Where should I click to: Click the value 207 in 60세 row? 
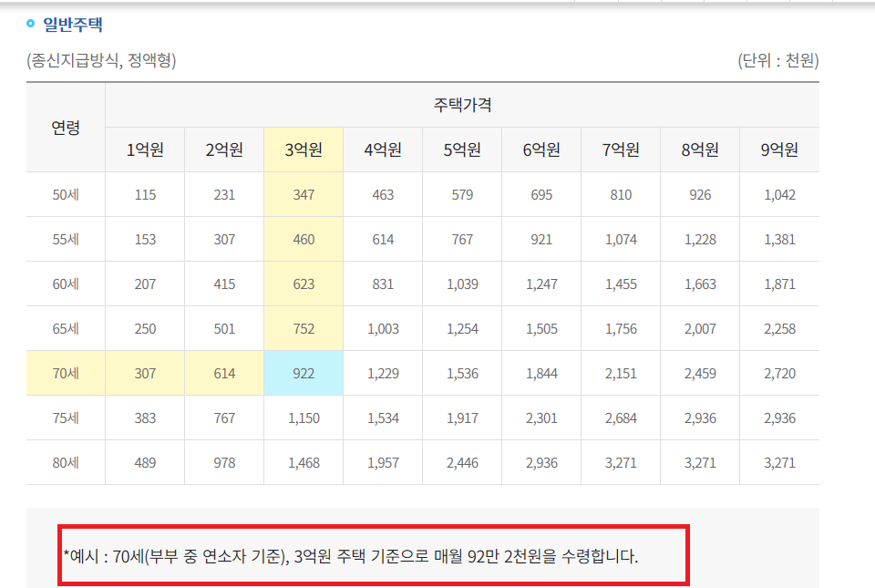click(145, 284)
